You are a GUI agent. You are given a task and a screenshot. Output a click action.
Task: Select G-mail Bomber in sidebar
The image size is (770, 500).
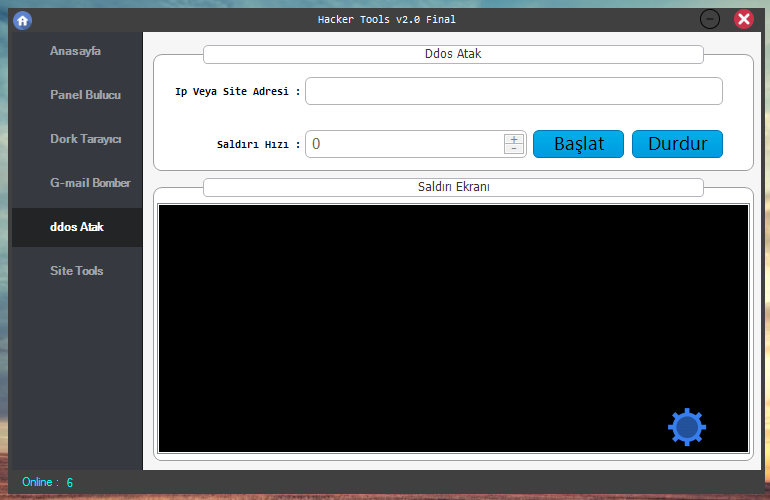90,183
